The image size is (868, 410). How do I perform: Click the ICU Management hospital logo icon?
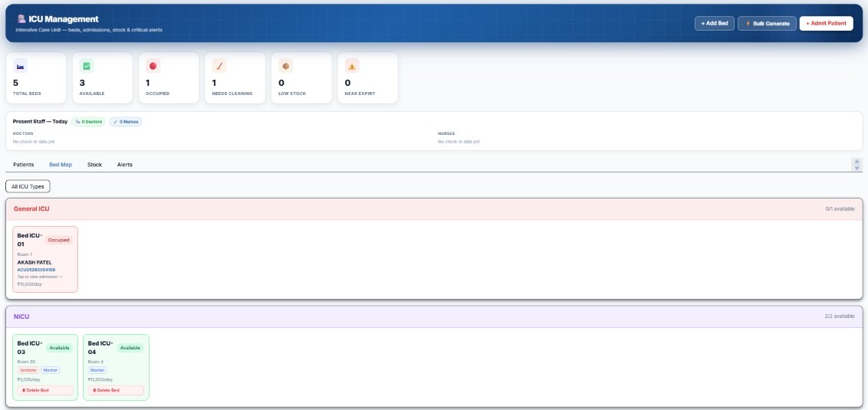[x=21, y=19]
